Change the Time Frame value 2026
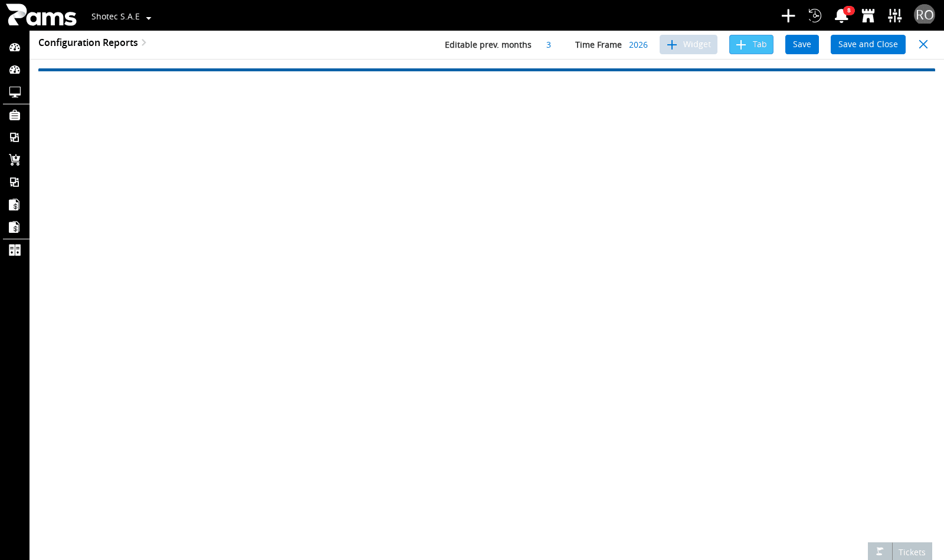 [638, 45]
